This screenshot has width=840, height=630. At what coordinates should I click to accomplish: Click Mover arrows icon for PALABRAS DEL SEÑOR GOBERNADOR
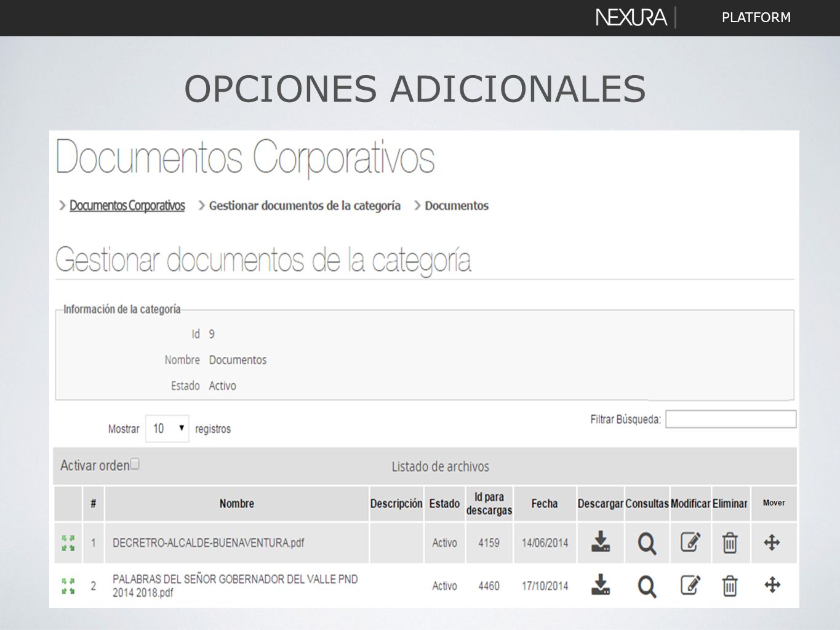coord(772,584)
